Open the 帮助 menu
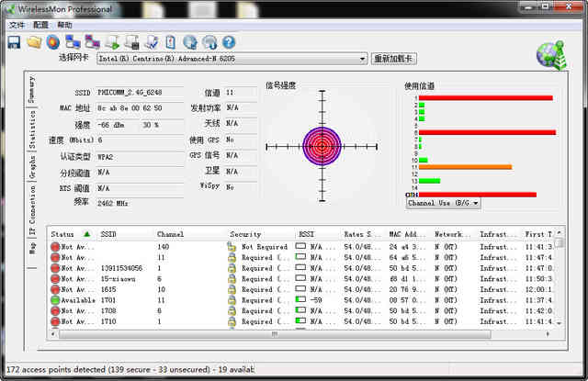The image size is (588, 381). click(64, 25)
